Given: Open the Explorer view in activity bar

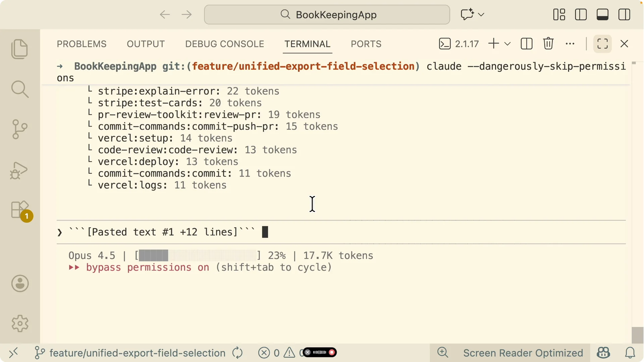Looking at the screenshot, I should click(20, 49).
